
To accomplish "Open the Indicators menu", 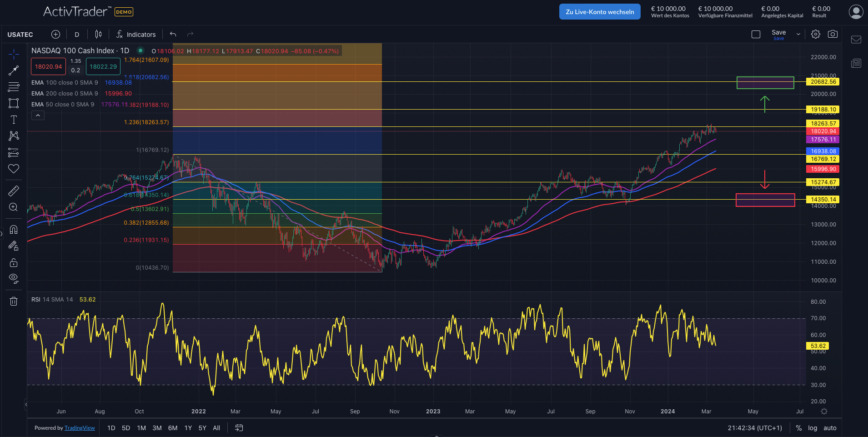I will tap(136, 34).
